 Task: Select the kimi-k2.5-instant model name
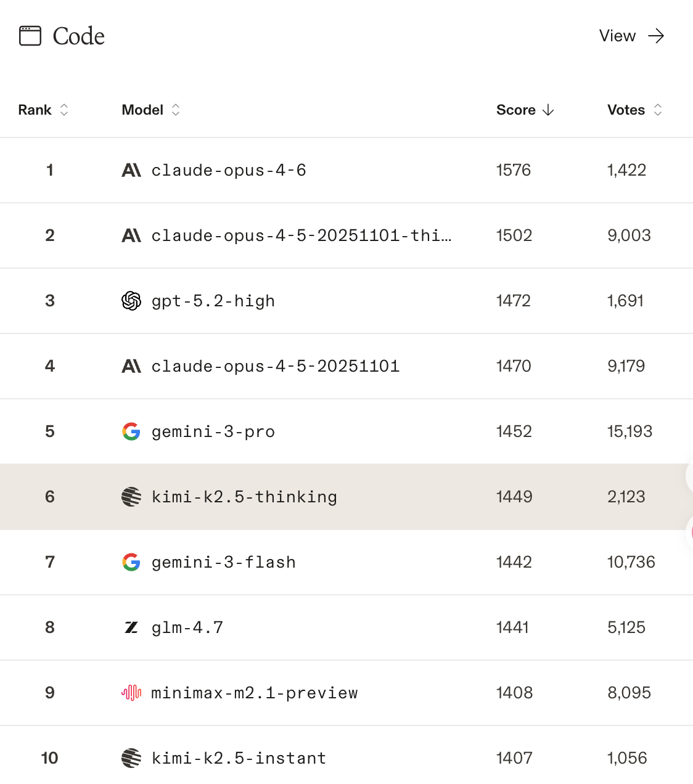pos(239,758)
